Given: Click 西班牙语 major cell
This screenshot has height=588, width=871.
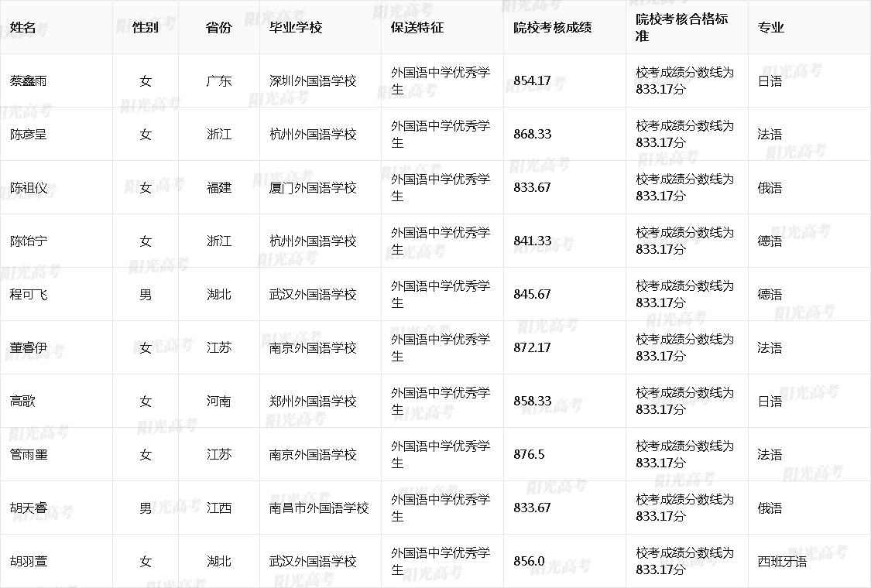Looking at the screenshot, I should [782, 562].
